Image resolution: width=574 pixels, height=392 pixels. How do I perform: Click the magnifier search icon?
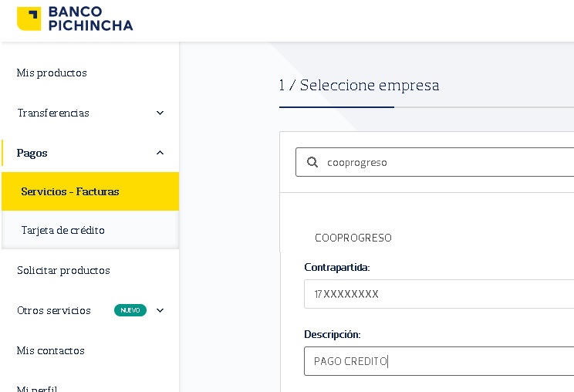[312, 162]
